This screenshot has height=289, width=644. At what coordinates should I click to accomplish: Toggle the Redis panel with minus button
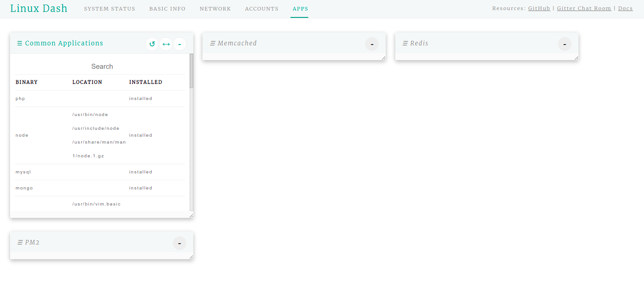click(565, 44)
